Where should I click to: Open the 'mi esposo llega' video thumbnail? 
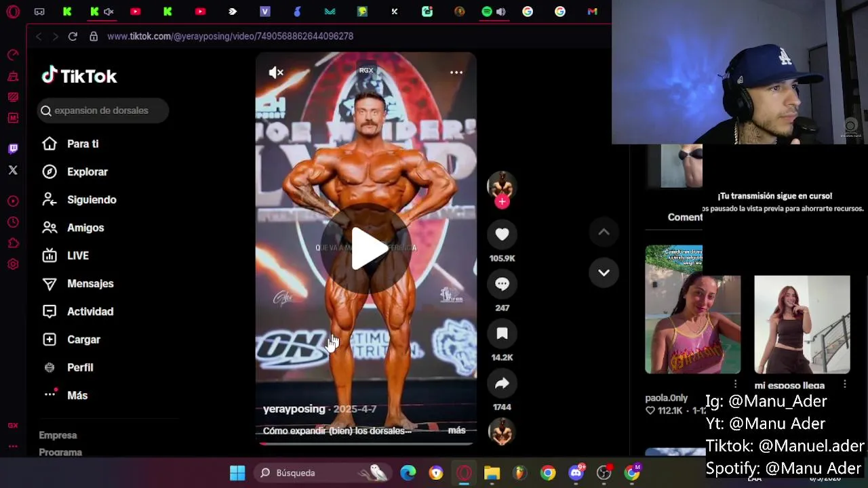(802, 325)
